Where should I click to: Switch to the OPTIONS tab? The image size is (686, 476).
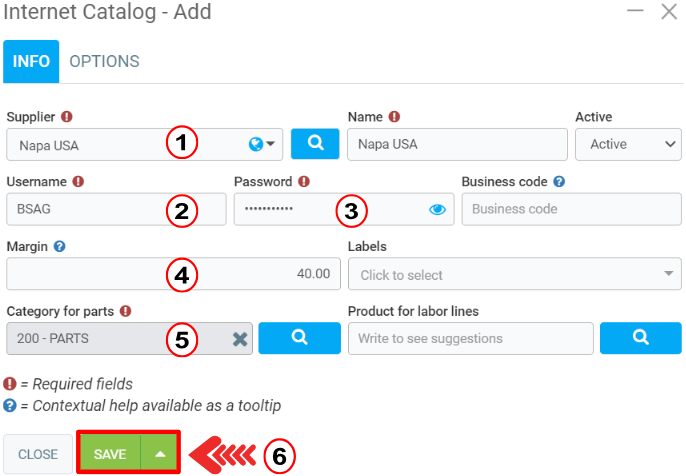[104, 61]
